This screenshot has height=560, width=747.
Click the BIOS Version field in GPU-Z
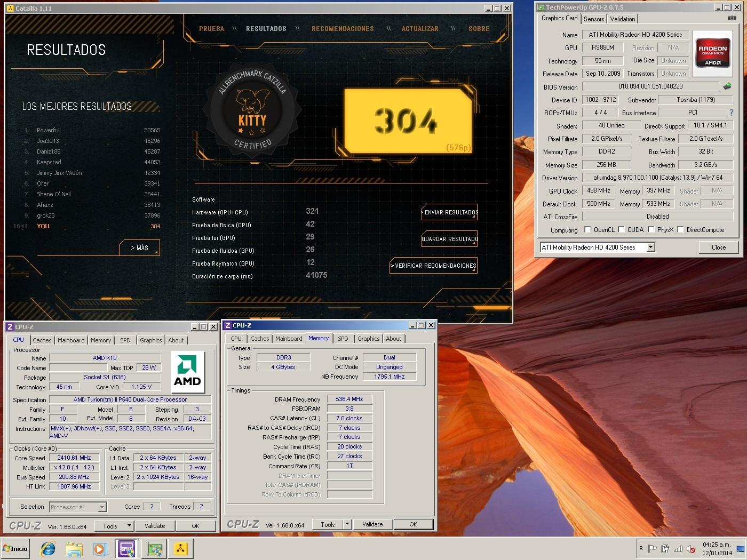pyautogui.click(x=650, y=86)
